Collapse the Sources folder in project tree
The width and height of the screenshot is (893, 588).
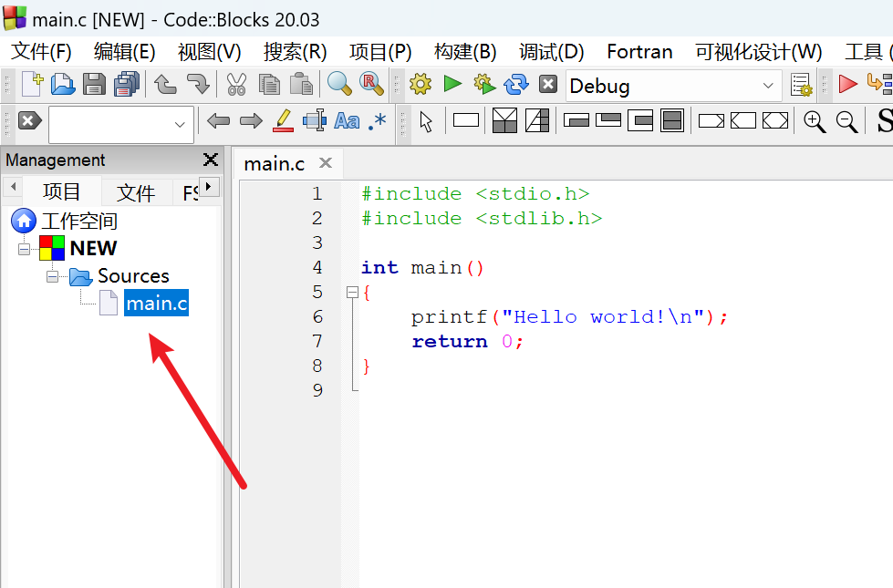tap(52, 276)
